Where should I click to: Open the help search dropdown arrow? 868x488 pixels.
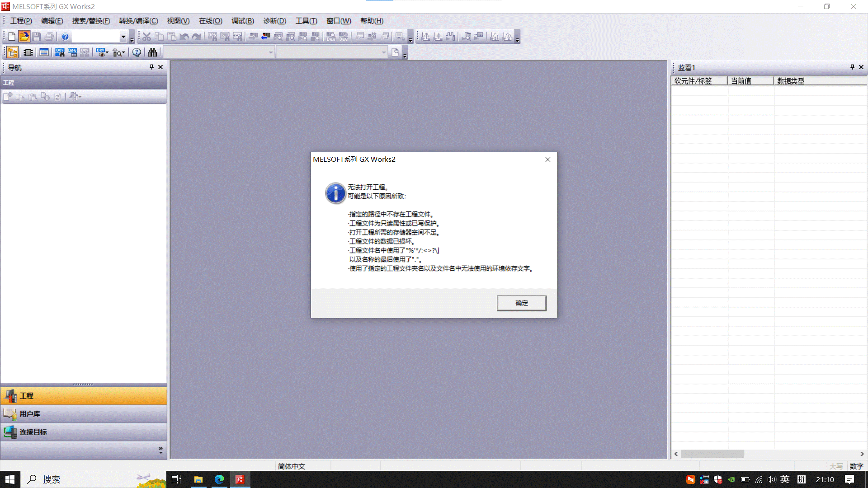[x=123, y=37]
